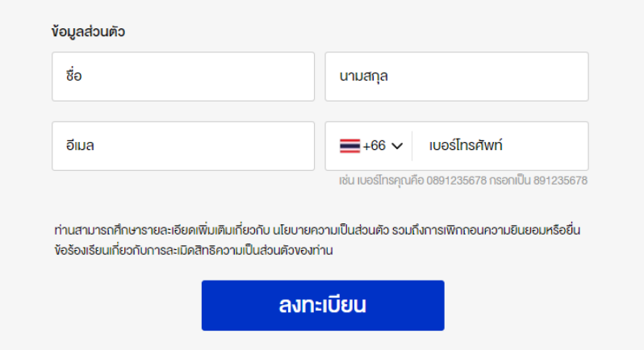Click the เช่น เบอร์โทรคุณคือ hint start
Image resolution: width=644 pixels, height=350 pixels.
(x=382, y=181)
